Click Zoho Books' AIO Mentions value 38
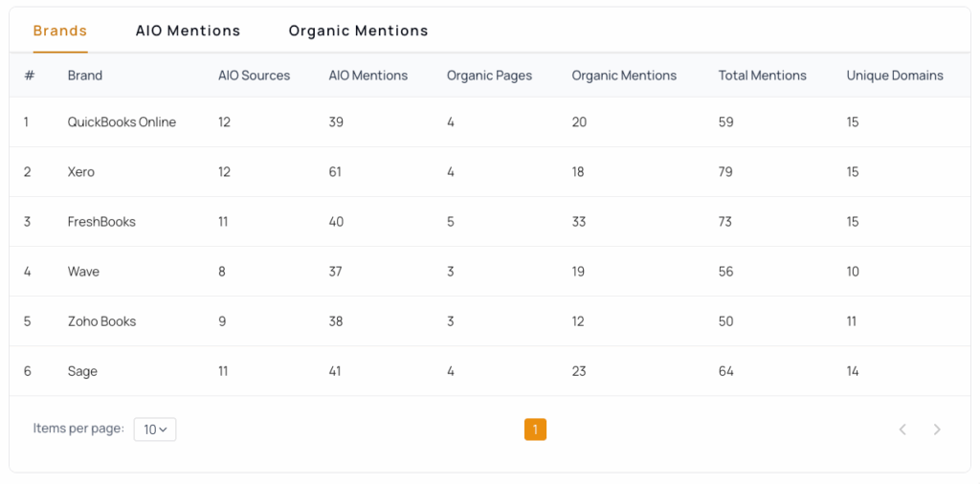The width and height of the screenshot is (980, 484). click(336, 321)
